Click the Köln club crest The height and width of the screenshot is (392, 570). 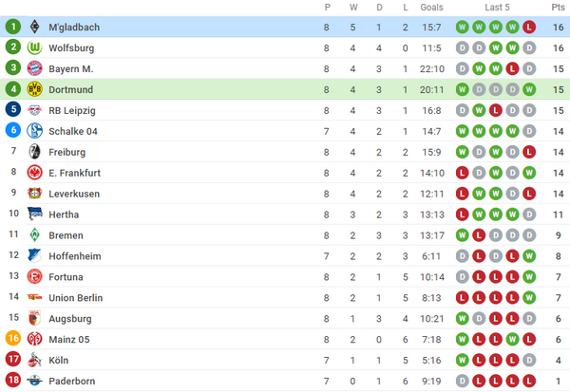[34, 361]
